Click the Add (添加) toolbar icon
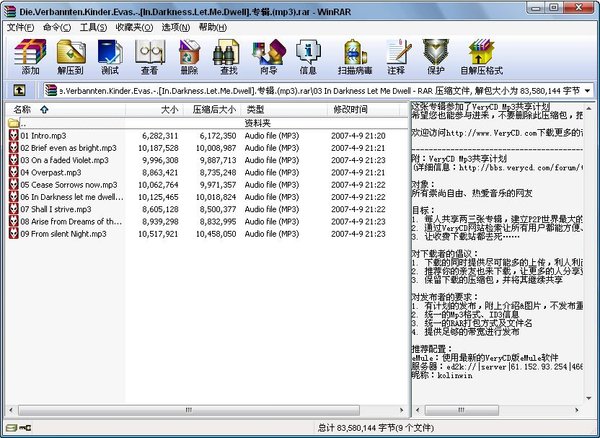The width and height of the screenshot is (600, 438). [x=30, y=52]
